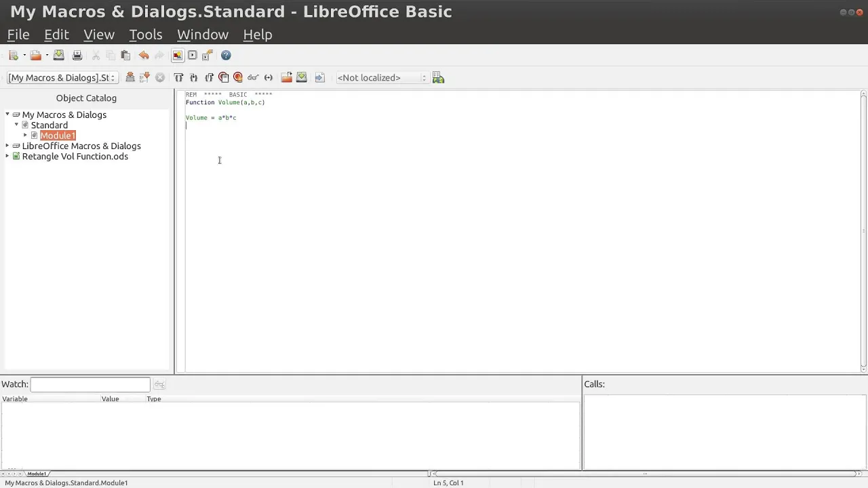This screenshot has height=488, width=868.
Task: Expand Retangle Vol Function.ods node
Action: coord(7,156)
